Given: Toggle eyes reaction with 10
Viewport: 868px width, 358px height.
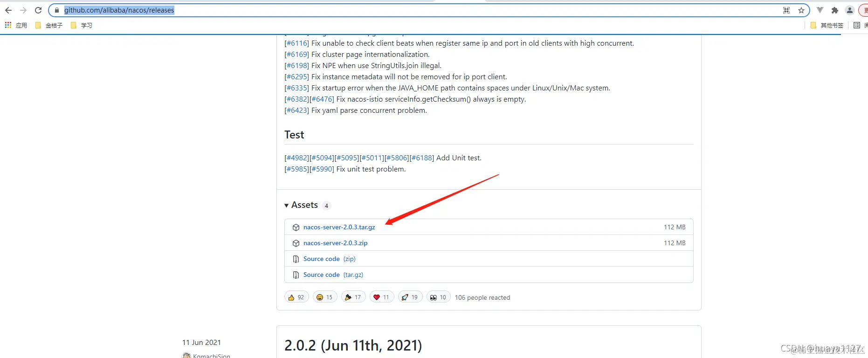Looking at the screenshot, I should click(439, 297).
